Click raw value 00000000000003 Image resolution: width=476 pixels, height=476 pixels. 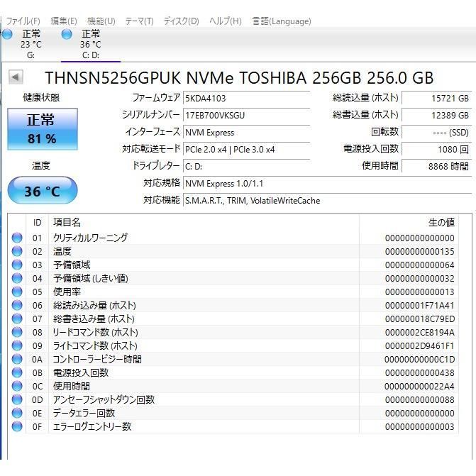click(x=419, y=427)
